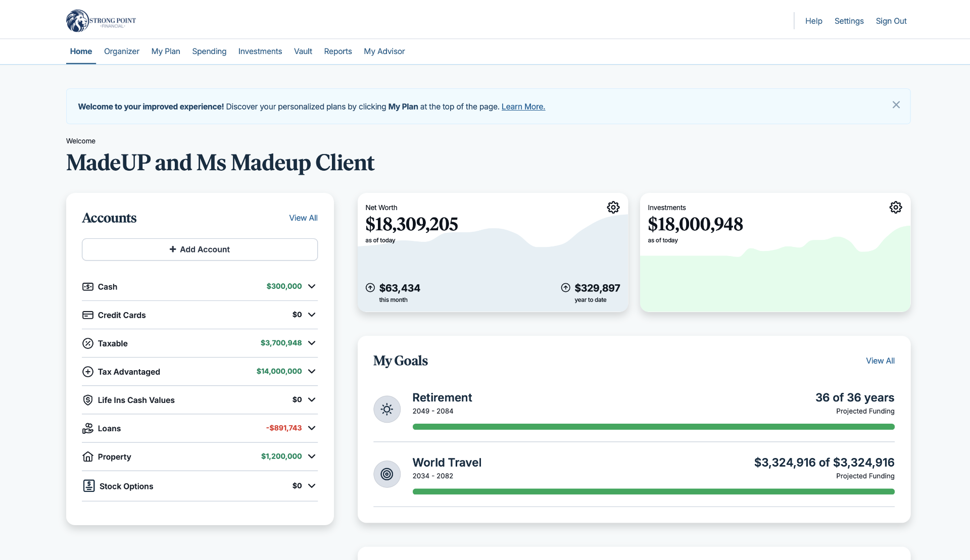The height and width of the screenshot is (560, 970).
Task: Click the Strong Point Financial logo
Action: [x=101, y=20]
